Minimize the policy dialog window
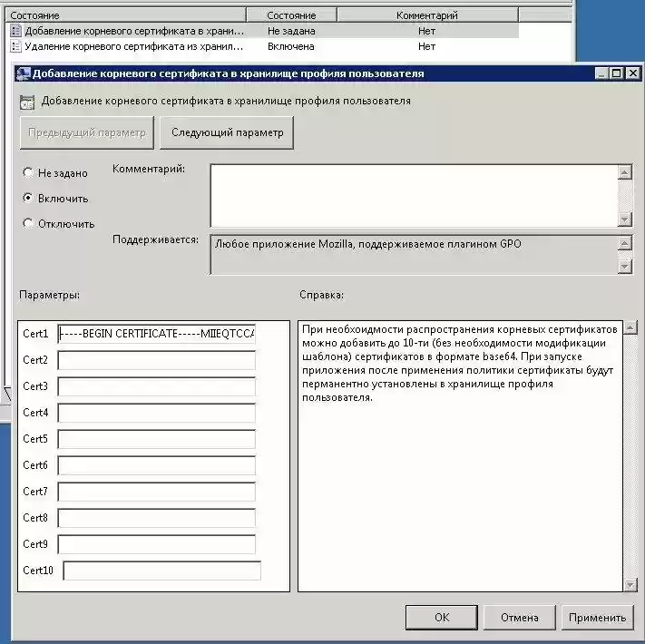This screenshot has width=645, height=644. (601, 73)
